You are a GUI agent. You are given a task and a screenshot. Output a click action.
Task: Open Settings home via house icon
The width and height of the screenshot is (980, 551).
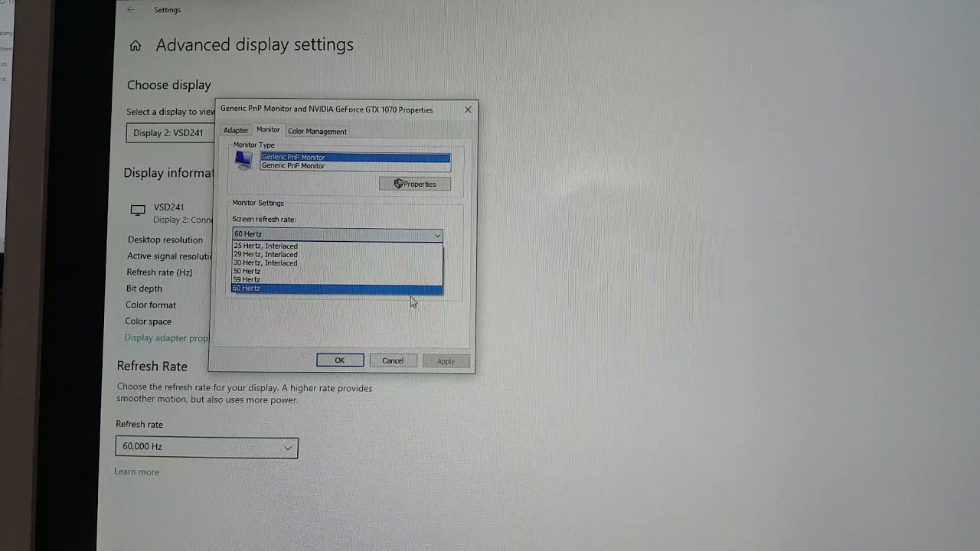136,46
